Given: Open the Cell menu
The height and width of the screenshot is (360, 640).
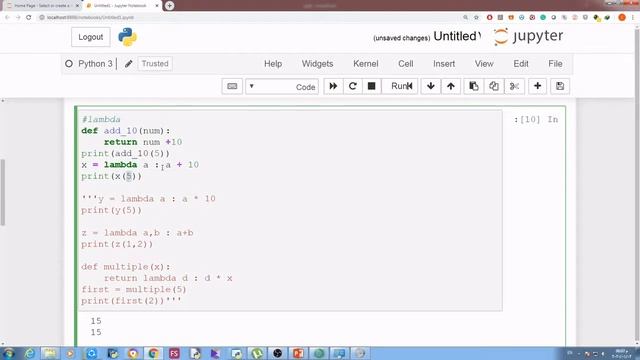Looking at the screenshot, I should tap(405, 64).
